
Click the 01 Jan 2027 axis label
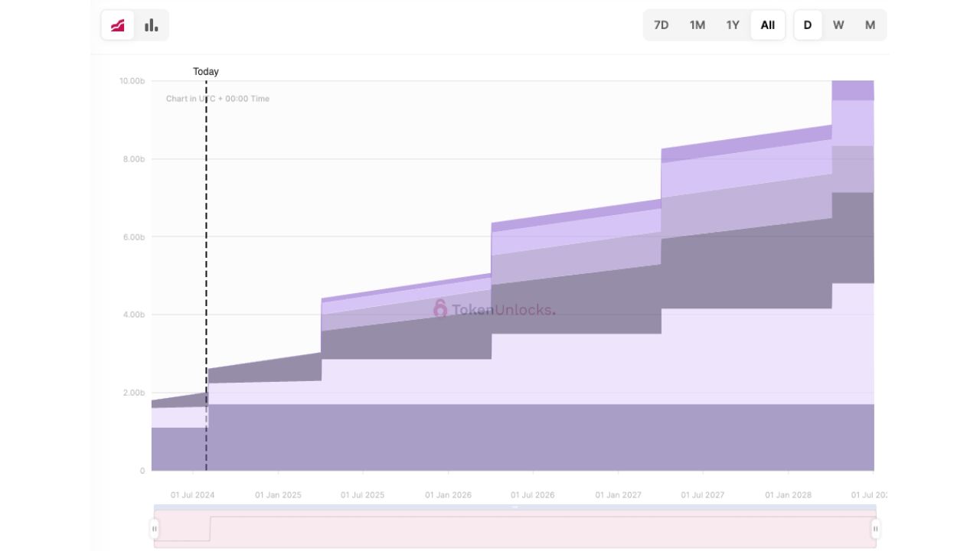click(619, 495)
